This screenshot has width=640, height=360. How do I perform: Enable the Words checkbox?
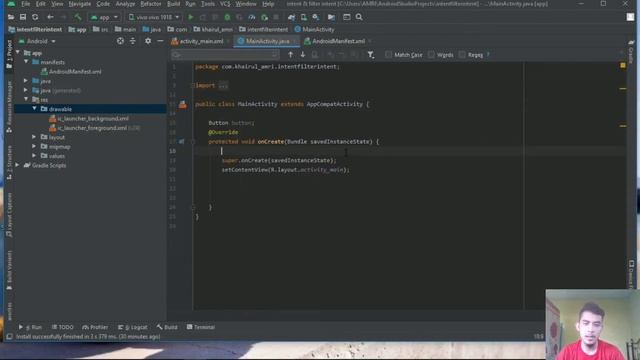[431, 55]
